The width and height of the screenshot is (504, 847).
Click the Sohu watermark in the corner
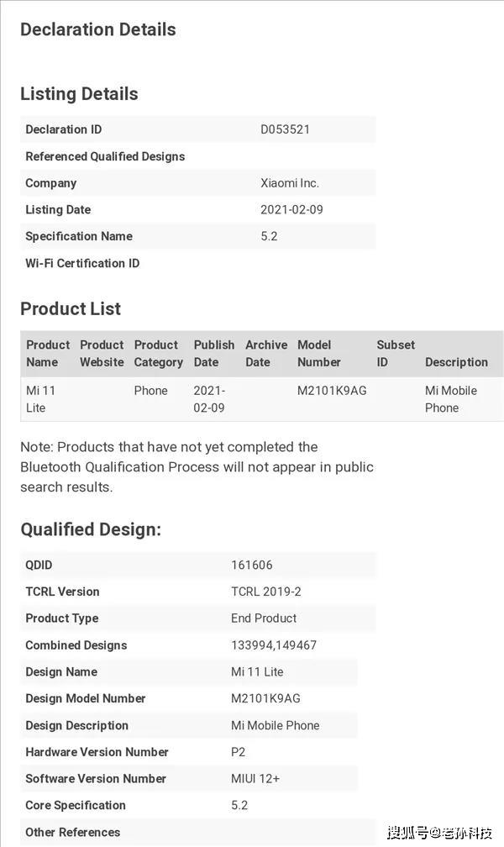pyautogui.click(x=439, y=833)
